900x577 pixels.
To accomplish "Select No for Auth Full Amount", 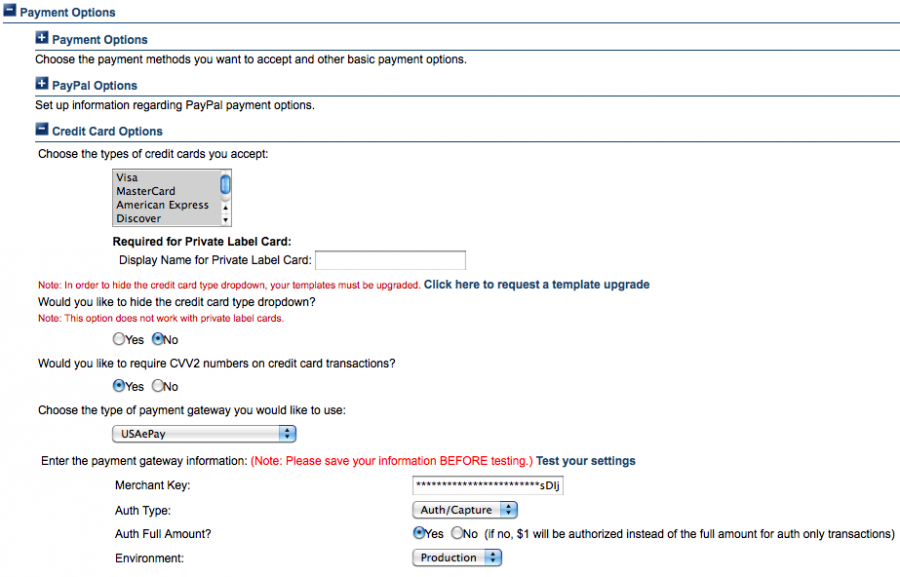I will pyautogui.click(x=457, y=533).
